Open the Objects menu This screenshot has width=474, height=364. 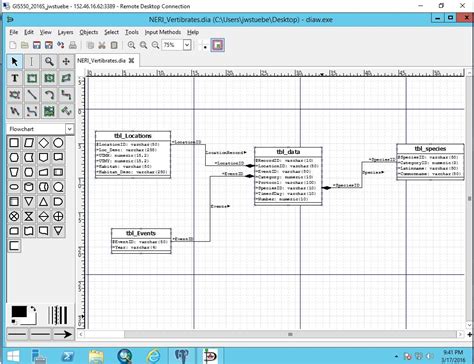click(x=89, y=32)
